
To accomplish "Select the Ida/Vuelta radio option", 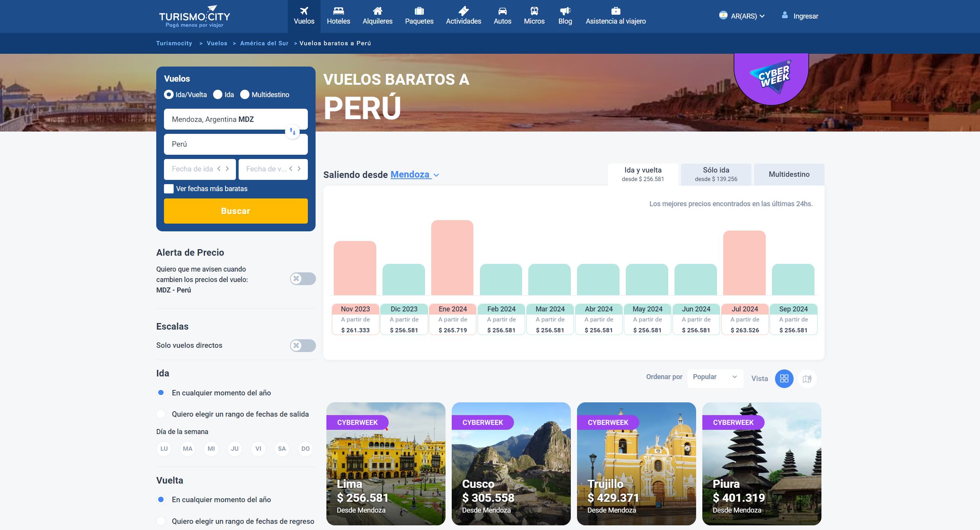I will tap(169, 94).
